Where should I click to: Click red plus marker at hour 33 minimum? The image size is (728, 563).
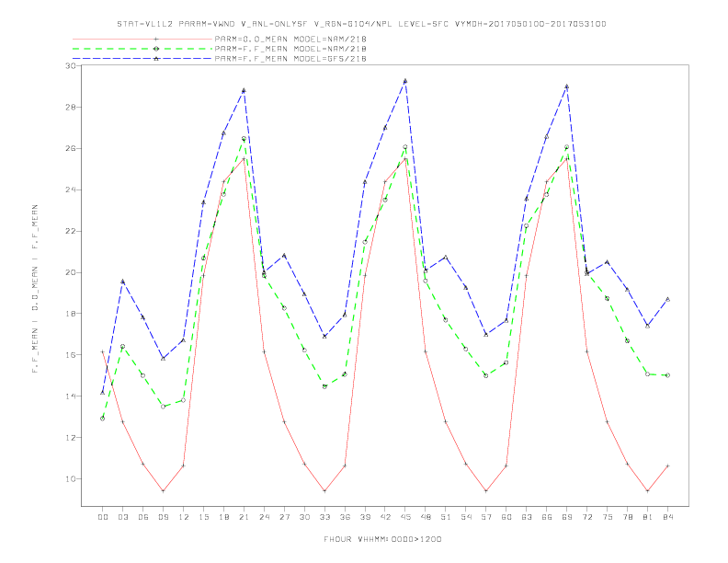pos(324,491)
